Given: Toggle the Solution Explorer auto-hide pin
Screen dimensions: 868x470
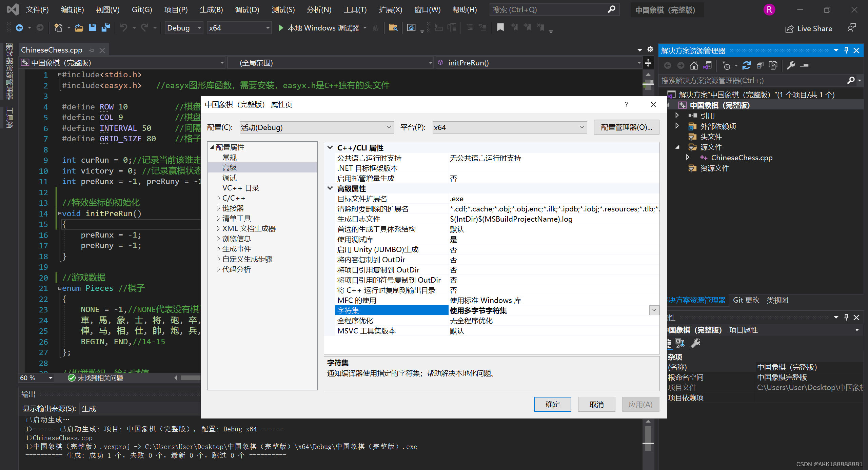Looking at the screenshot, I should pyautogui.click(x=846, y=50).
